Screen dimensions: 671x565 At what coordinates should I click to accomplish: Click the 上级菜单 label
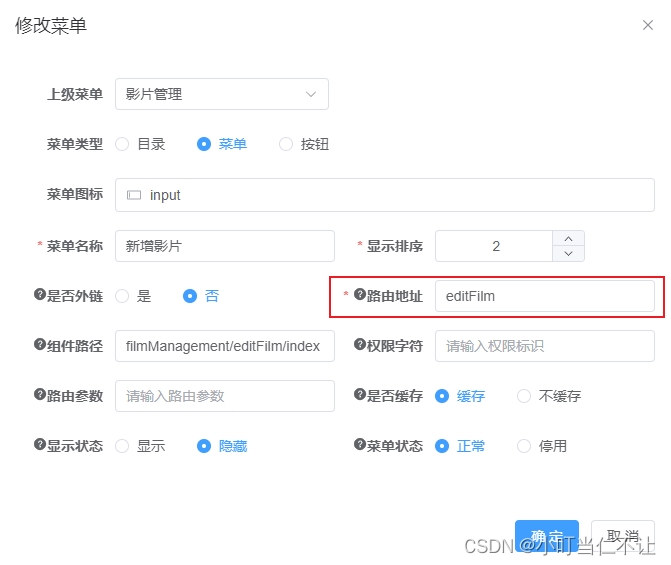click(x=75, y=94)
